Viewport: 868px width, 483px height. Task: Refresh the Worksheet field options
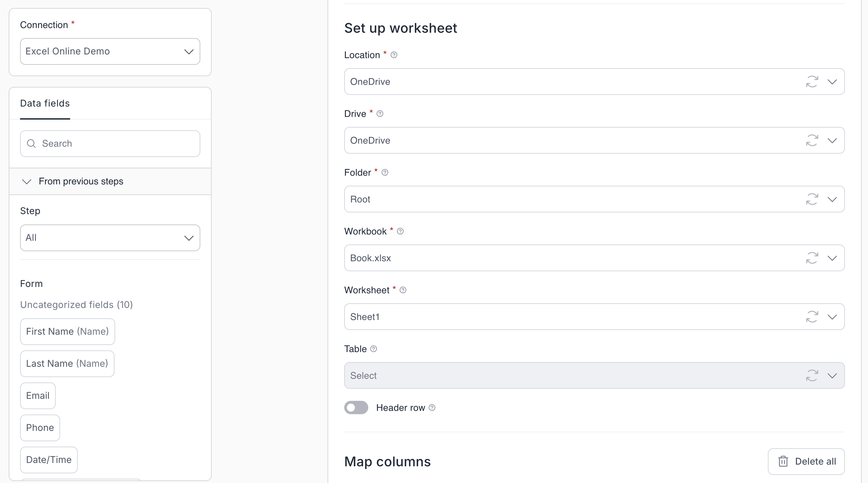(x=812, y=317)
